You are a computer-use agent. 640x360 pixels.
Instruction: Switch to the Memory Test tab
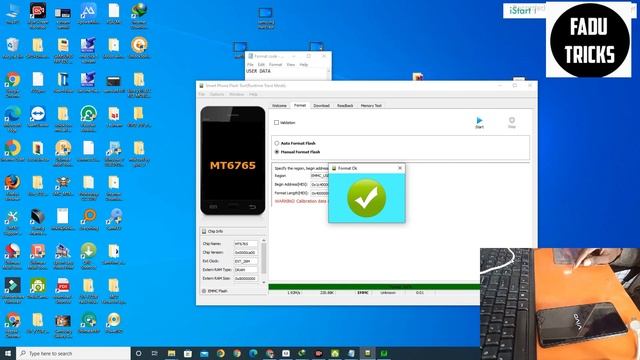pos(371,106)
